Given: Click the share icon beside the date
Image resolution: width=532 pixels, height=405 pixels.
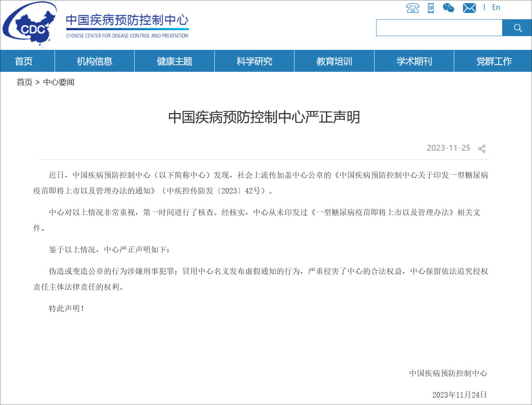Looking at the screenshot, I should click(x=482, y=149).
